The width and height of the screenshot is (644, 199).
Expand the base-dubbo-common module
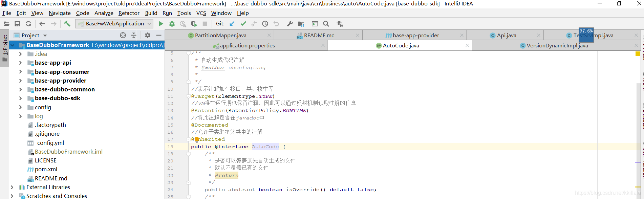20,89
